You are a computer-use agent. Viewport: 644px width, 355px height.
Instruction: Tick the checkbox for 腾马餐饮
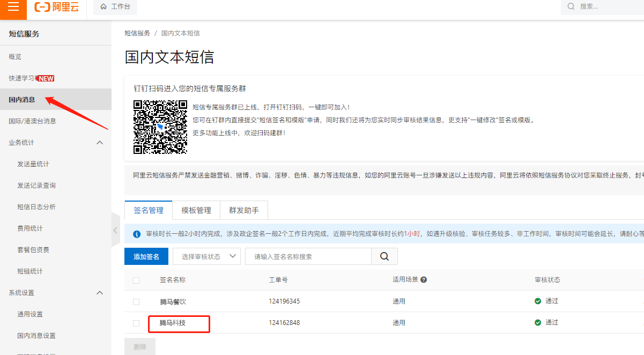coord(136,302)
